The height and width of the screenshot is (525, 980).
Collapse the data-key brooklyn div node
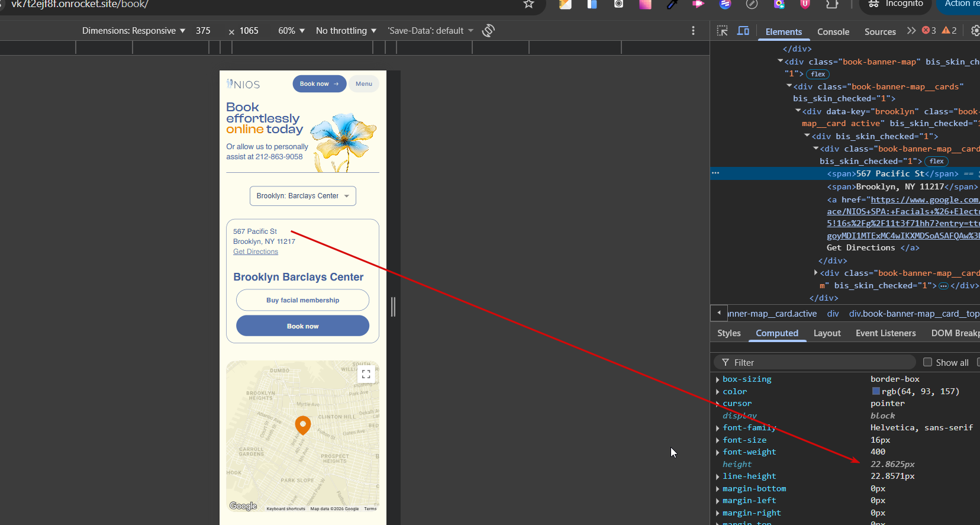click(x=798, y=111)
